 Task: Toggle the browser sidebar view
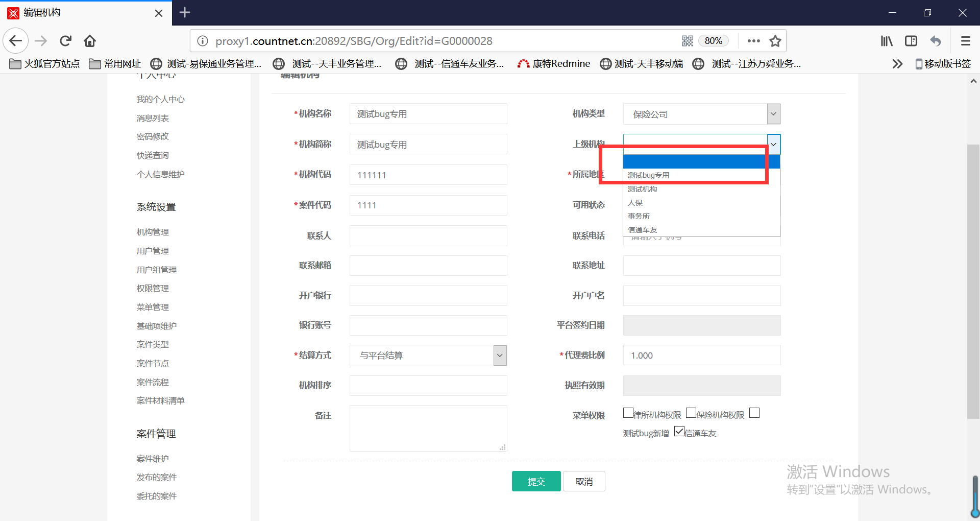pyautogui.click(x=911, y=41)
